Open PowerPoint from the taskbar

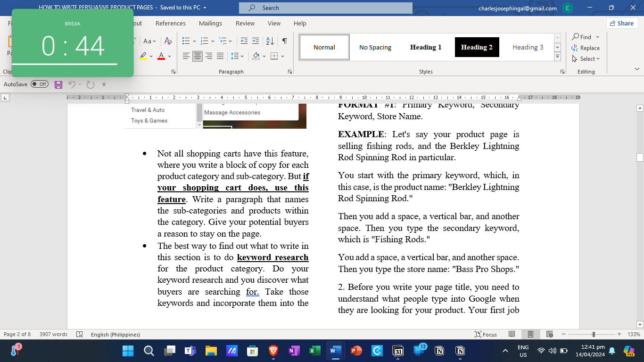[x=356, y=351]
